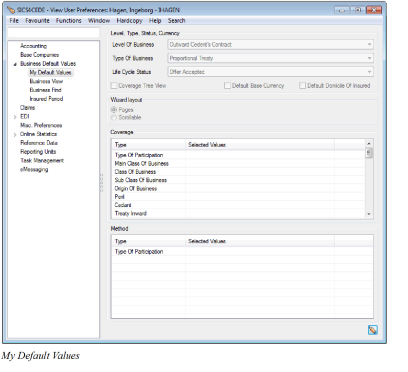
Task: Click the search field above the tree
Action: (53, 32)
